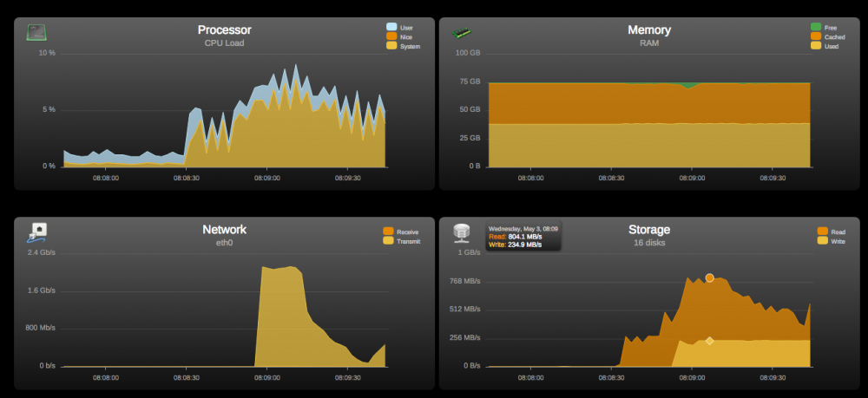Screen dimensions: 868x398
Task: Click the 256 MB/s axis label
Action: (x=465, y=337)
